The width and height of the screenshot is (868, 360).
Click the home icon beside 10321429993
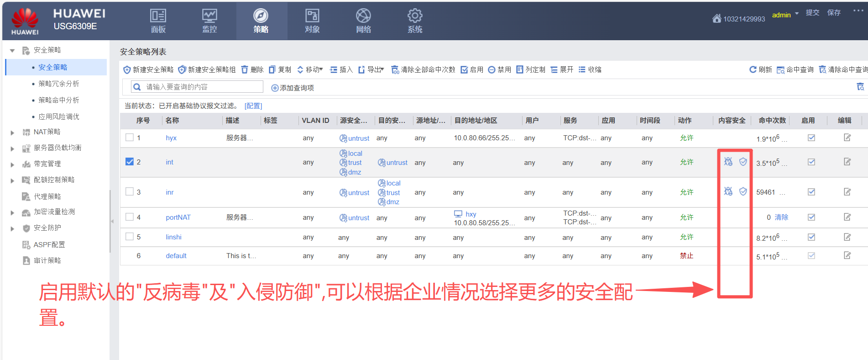(716, 18)
